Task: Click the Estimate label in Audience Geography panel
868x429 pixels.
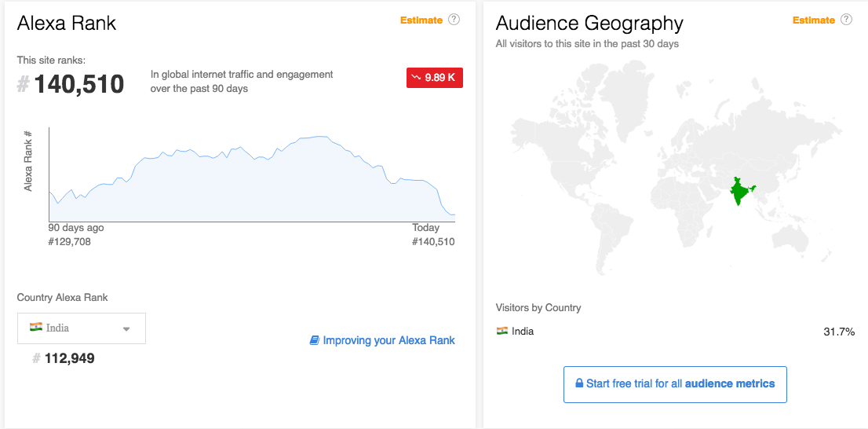Action: [x=814, y=20]
